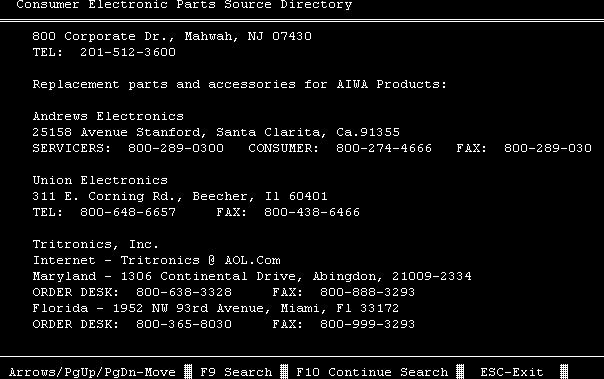Click the SERVICERS number 800-289-0300
This screenshot has width=604, height=379.
(x=176, y=148)
